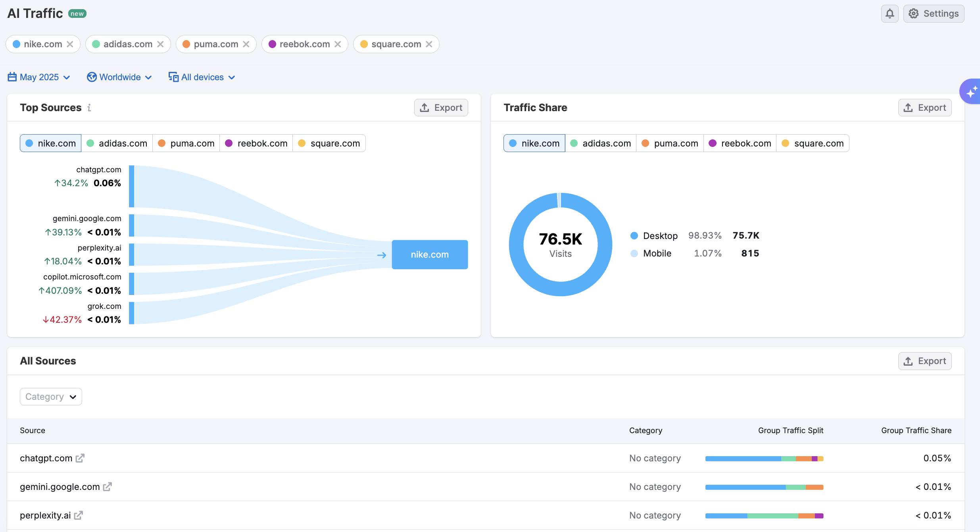The height and width of the screenshot is (532, 980).
Task: Open chatgpt.com external link icon
Action: click(x=80, y=458)
